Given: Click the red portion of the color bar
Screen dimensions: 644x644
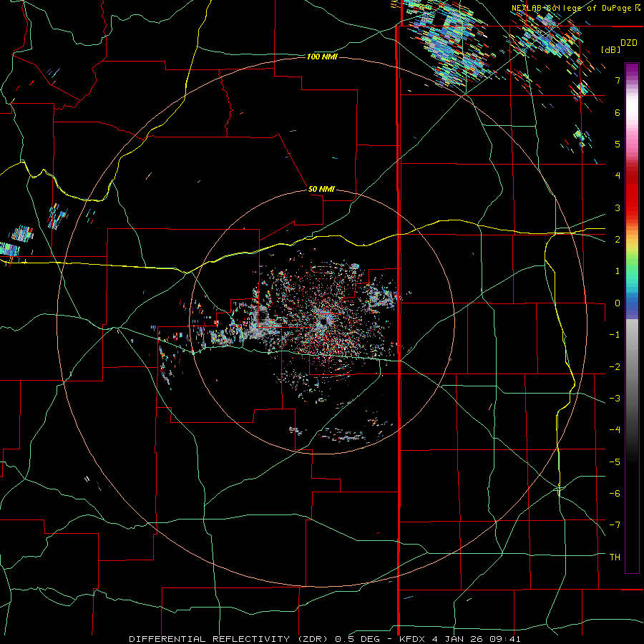Looking at the screenshot, I should (x=632, y=193).
